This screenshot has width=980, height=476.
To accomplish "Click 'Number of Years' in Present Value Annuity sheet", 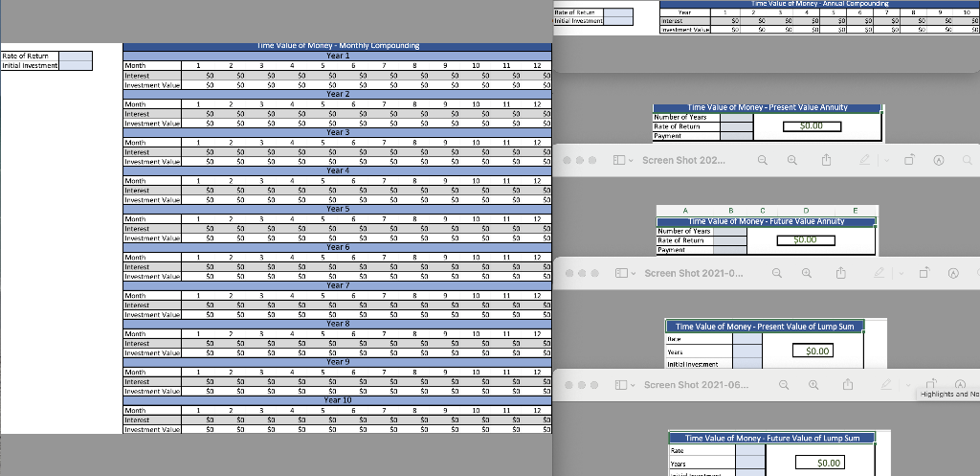I will [680, 117].
